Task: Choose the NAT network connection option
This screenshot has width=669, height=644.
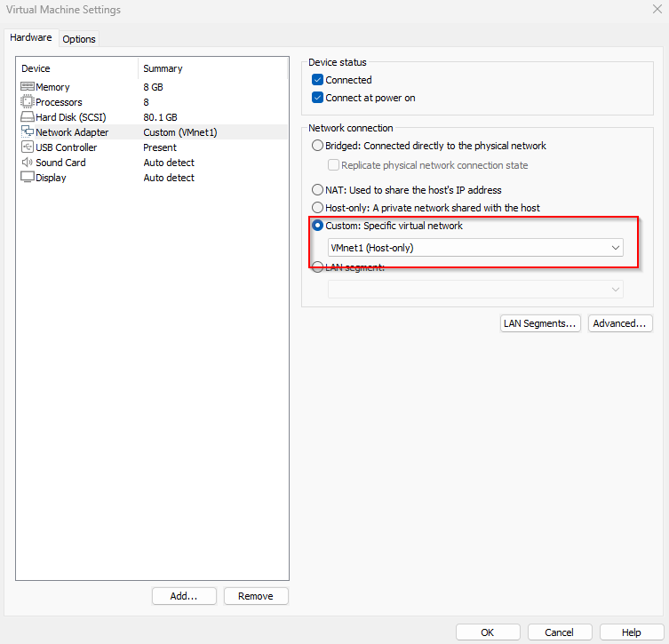Action: click(318, 190)
